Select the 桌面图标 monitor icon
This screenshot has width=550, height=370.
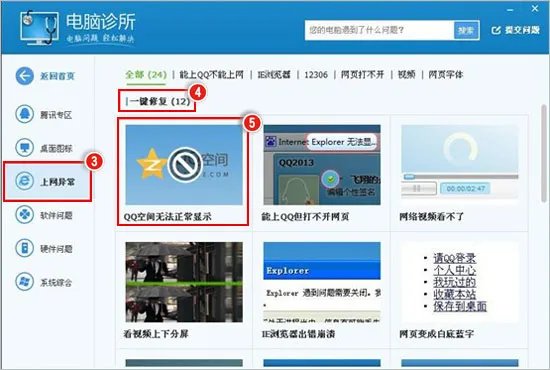click(25, 148)
